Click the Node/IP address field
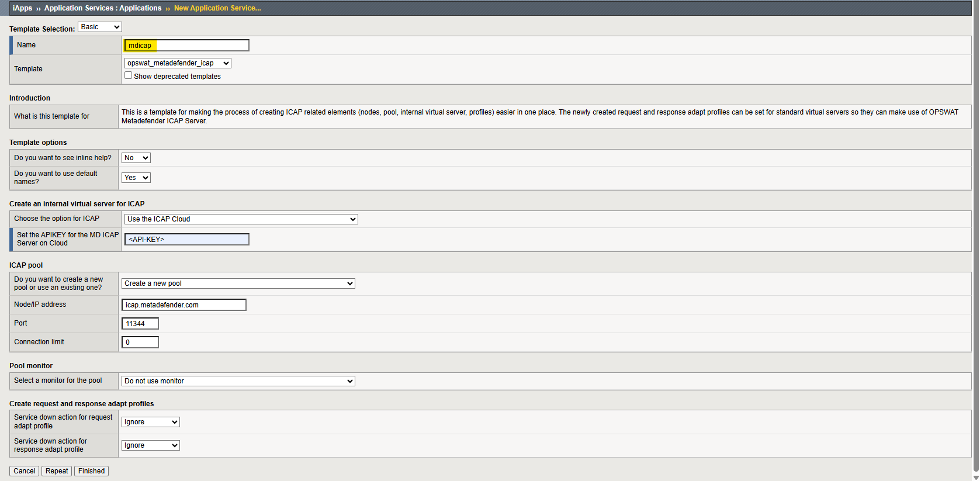 tap(183, 305)
